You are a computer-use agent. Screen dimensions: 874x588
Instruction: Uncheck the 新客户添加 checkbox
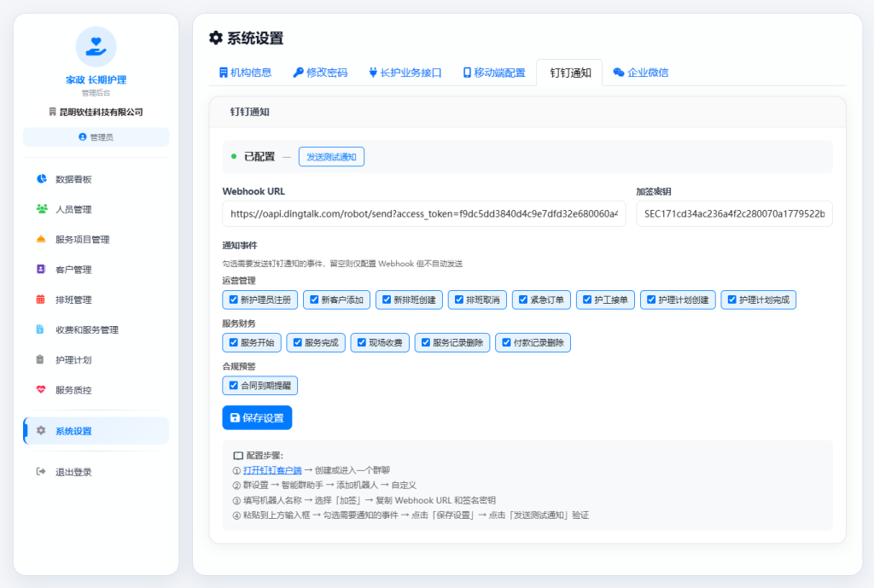pyautogui.click(x=314, y=300)
